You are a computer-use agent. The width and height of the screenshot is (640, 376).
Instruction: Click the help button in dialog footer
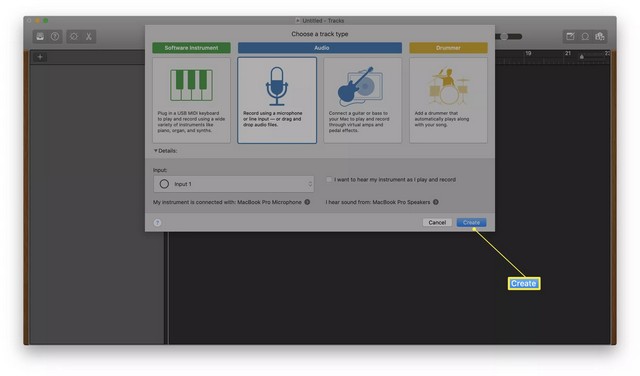point(157,222)
